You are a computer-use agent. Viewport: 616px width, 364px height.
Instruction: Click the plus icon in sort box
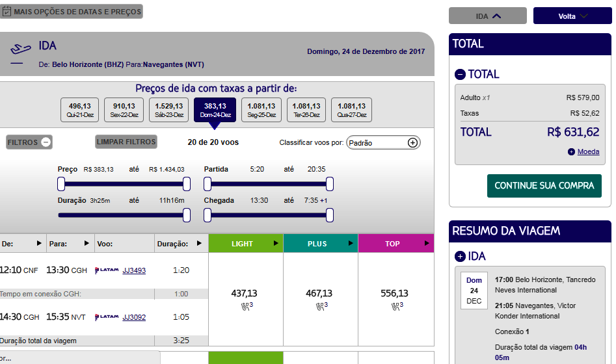pos(412,143)
